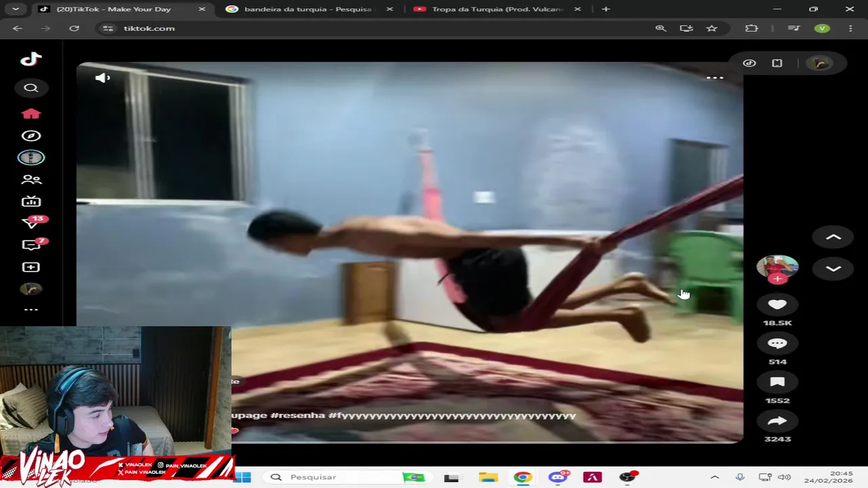Expand the sidebar More dots menu
The image size is (868, 488).
pyautogui.click(x=31, y=310)
